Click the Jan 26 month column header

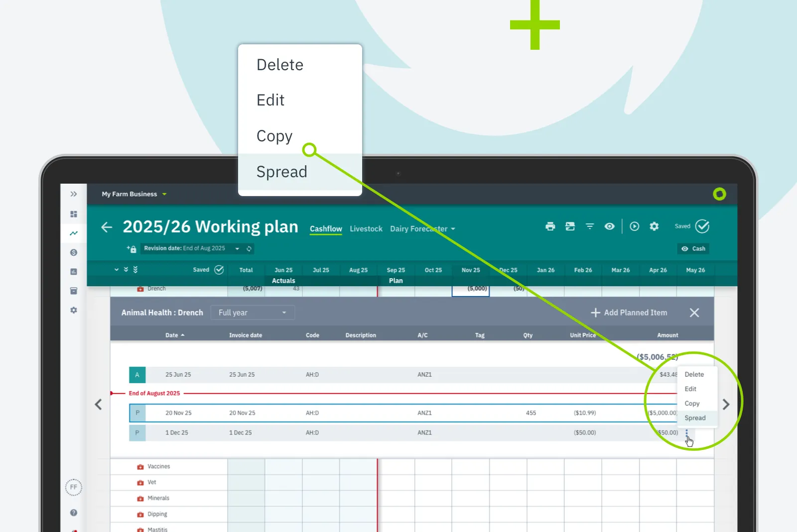point(545,270)
